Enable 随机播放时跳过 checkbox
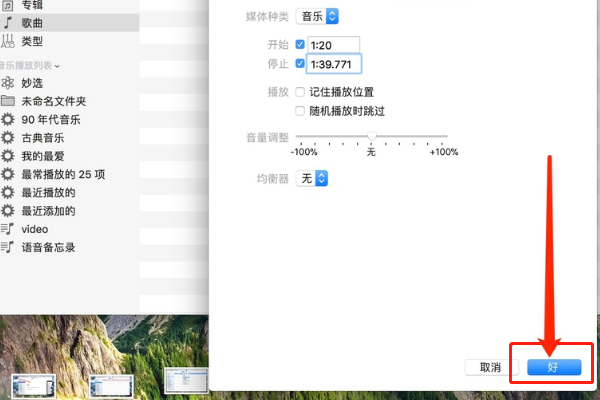 [x=300, y=111]
